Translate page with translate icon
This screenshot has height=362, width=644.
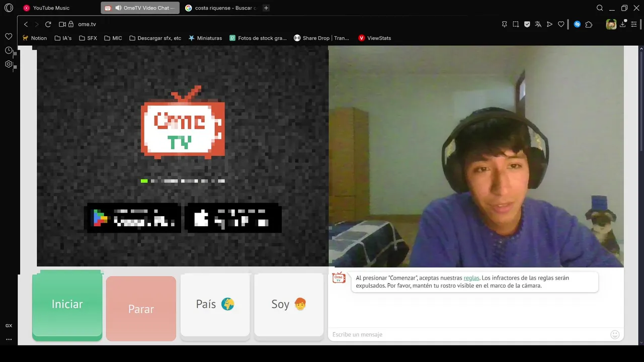(538, 24)
